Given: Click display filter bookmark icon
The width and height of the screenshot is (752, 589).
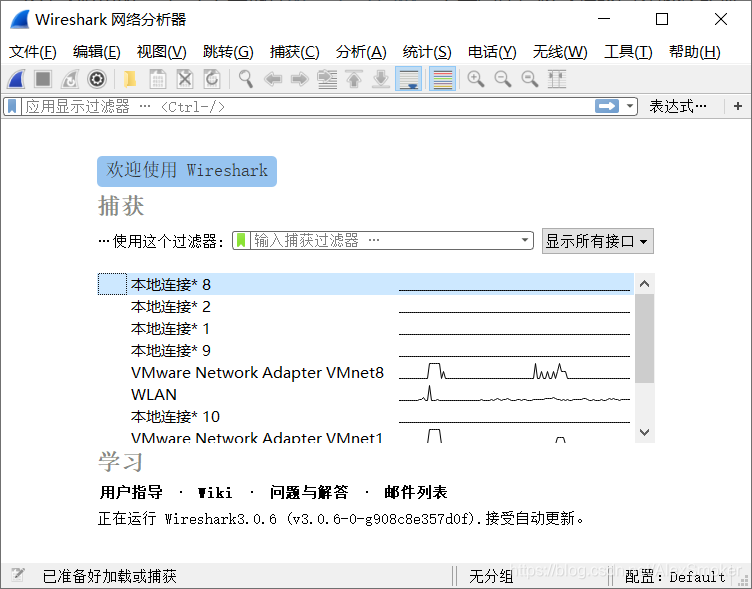Looking at the screenshot, I should [x=12, y=106].
